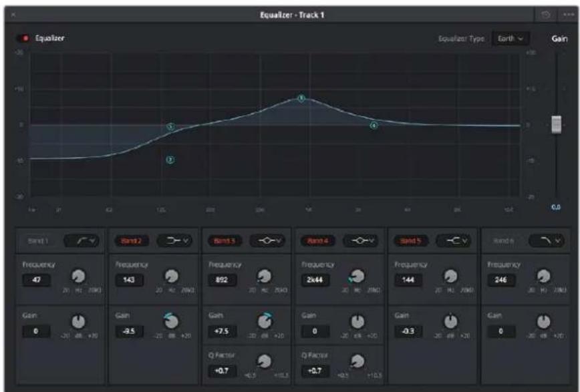Click Band 3 frequency knob
The image size is (580, 392).
pos(264,276)
